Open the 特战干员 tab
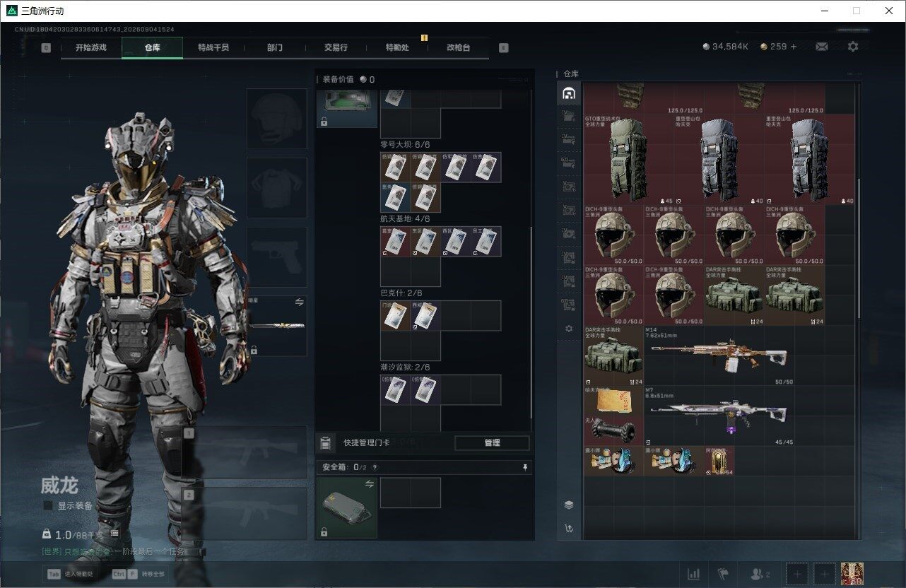 click(x=213, y=47)
